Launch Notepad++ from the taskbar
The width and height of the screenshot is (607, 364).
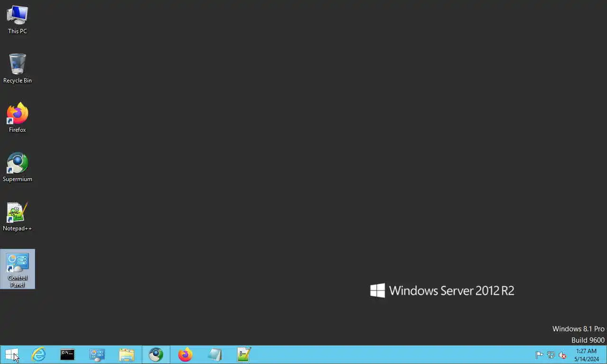pyautogui.click(x=244, y=355)
